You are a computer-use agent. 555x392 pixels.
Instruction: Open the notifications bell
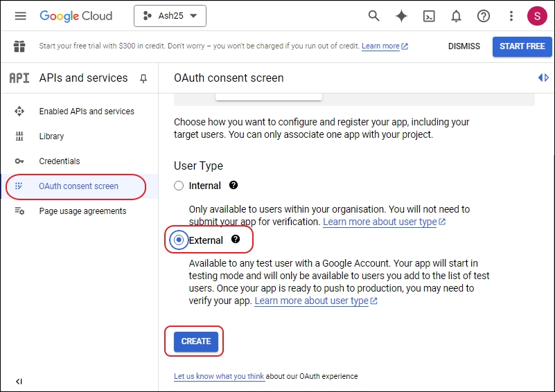click(456, 16)
